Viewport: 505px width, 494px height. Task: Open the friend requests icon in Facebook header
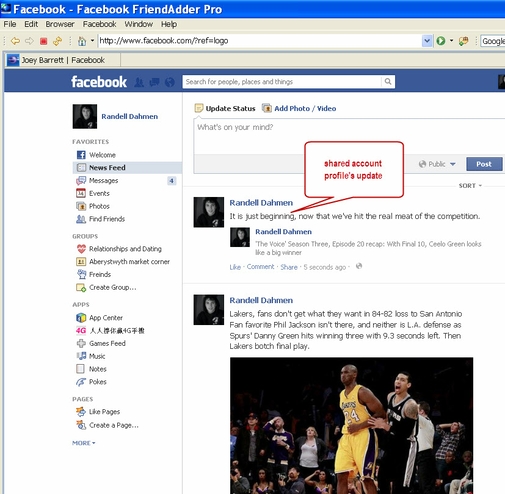tap(139, 82)
